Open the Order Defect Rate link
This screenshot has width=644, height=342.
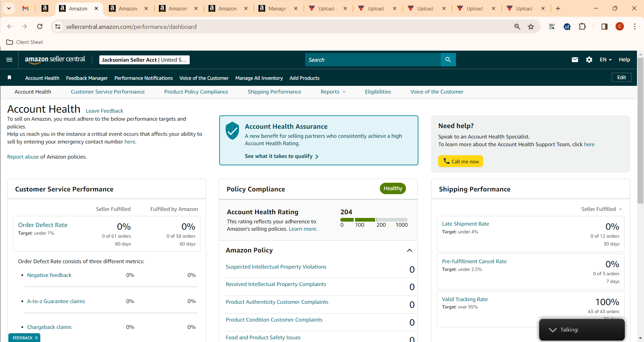(43, 225)
